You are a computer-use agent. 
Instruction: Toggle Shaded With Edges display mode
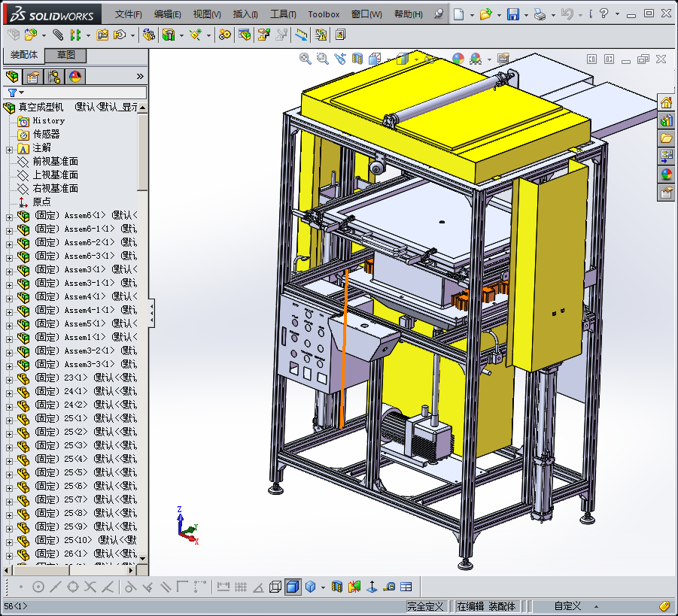coord(293,587)
